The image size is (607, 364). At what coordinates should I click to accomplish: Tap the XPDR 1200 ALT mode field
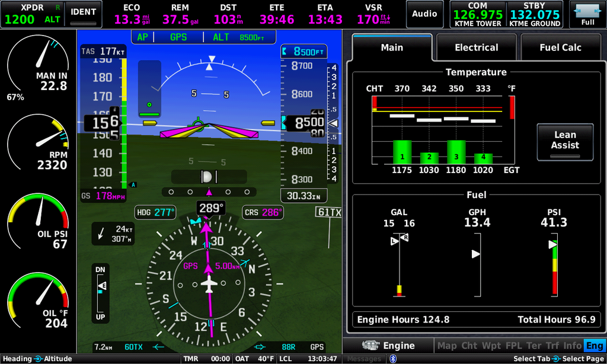click(32, 14)
